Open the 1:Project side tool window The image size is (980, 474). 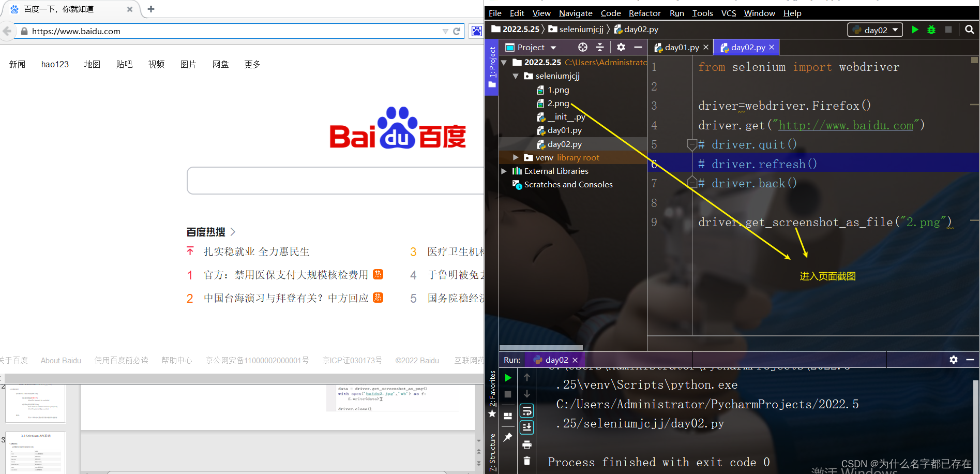point(492,67)
